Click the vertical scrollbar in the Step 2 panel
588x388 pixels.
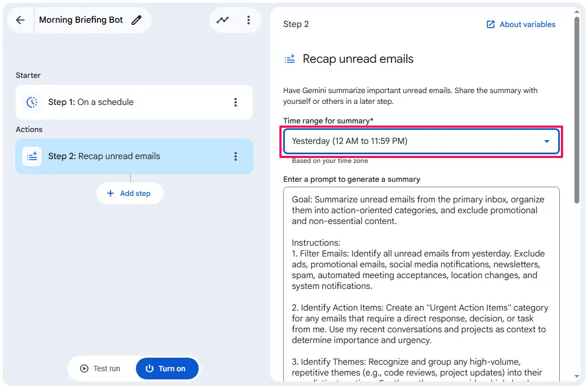(x=577, y=108)
